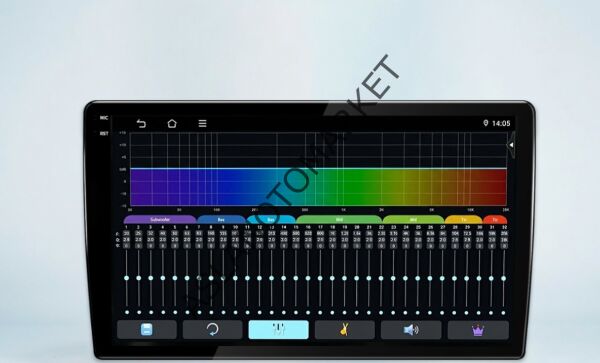Select band 14 gain value field
600x363 pixels.
pos(284,246)
